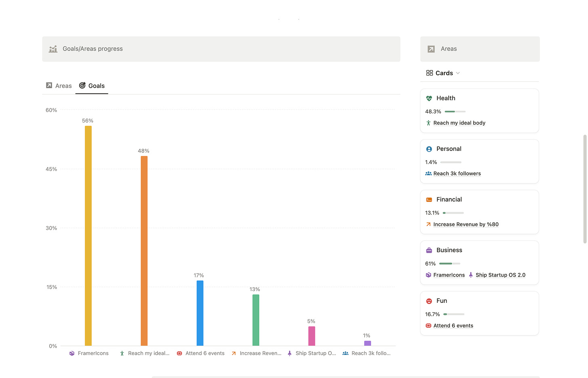The height and width of the screenshot is (378, 588).
Task: Click the Health progress bar at 48.3%
Action: pyautogui.click(x=454, y=111)
